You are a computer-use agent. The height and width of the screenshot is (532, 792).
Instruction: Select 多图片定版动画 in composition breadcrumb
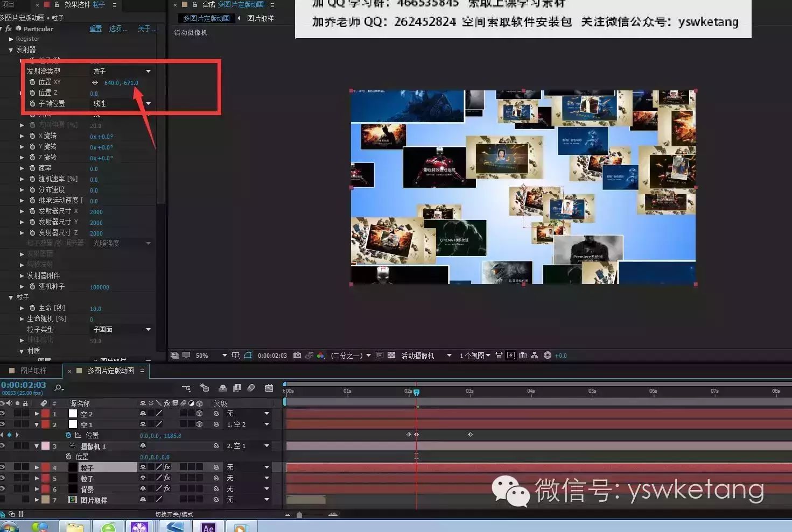tap(206, 18)
